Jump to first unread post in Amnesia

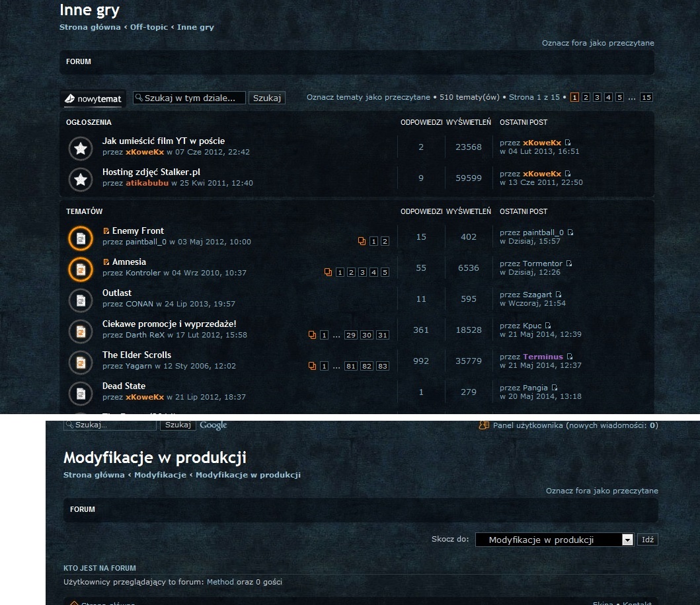[106, 262]
